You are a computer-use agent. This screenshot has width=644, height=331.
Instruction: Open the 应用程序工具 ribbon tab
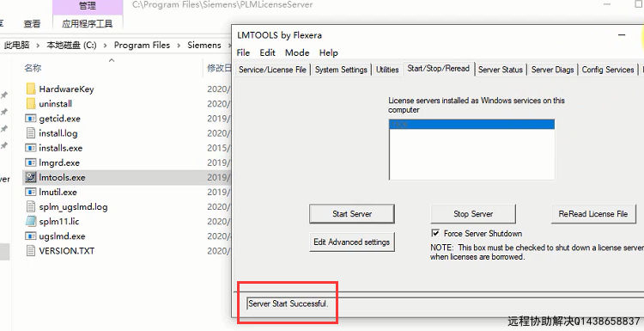coord(87,24)
